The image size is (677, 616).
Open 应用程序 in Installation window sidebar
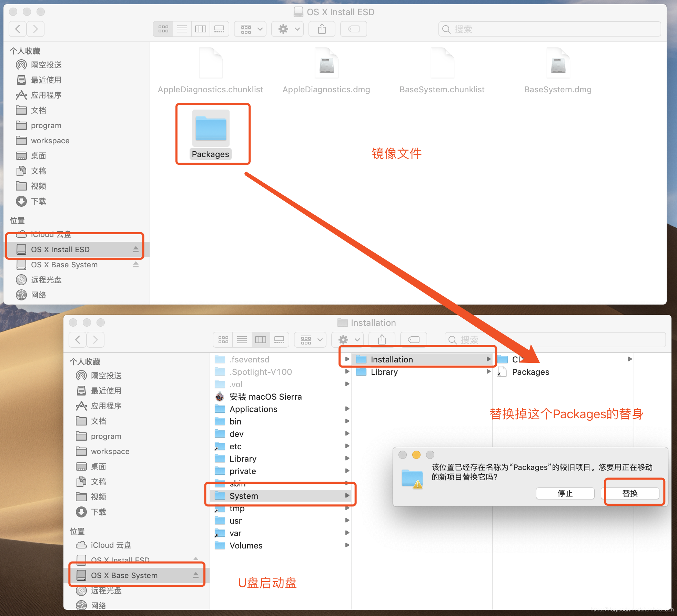(106, 406)
